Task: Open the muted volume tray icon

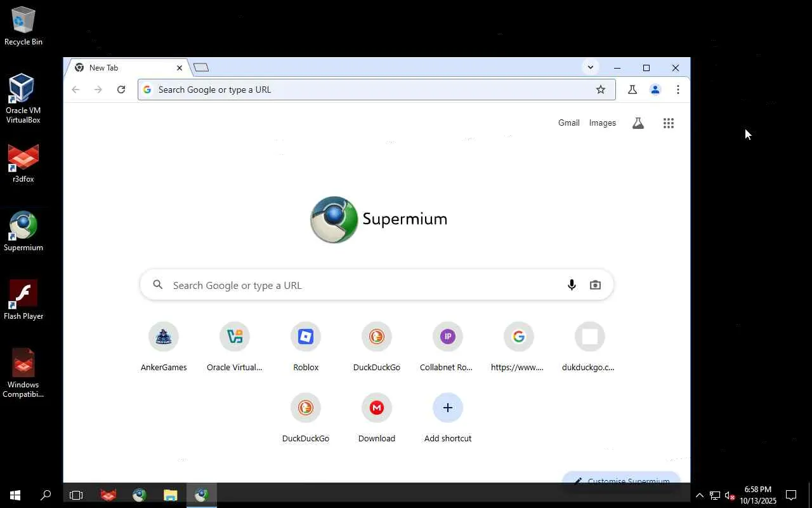Action: 730,495
